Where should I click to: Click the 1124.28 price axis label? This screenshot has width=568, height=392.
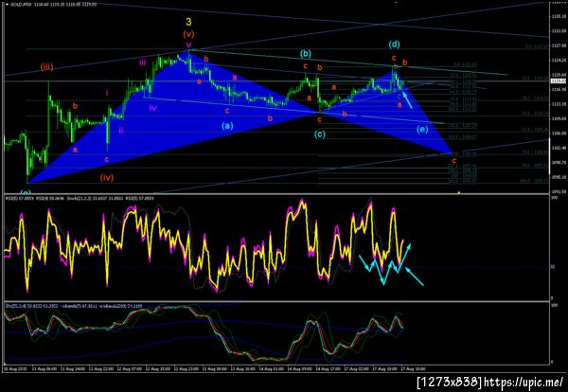[559, 61]
